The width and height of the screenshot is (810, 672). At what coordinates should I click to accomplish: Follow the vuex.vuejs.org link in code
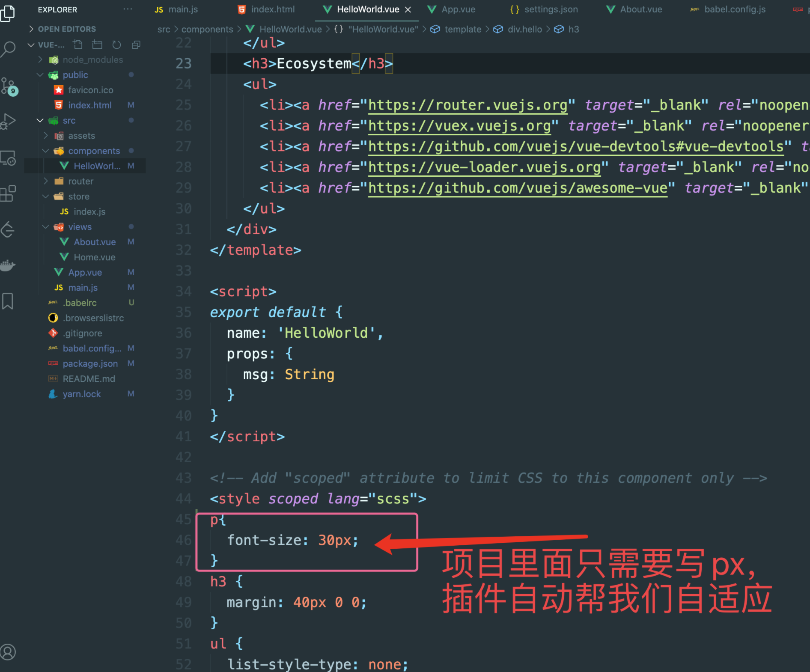(x=459, y=126)
